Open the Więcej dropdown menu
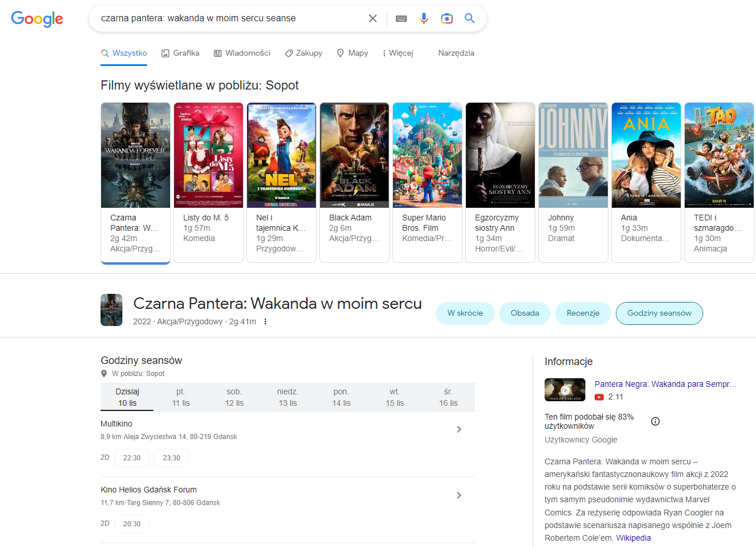Screen dimensions: 756x547 [x=398, y=53]
